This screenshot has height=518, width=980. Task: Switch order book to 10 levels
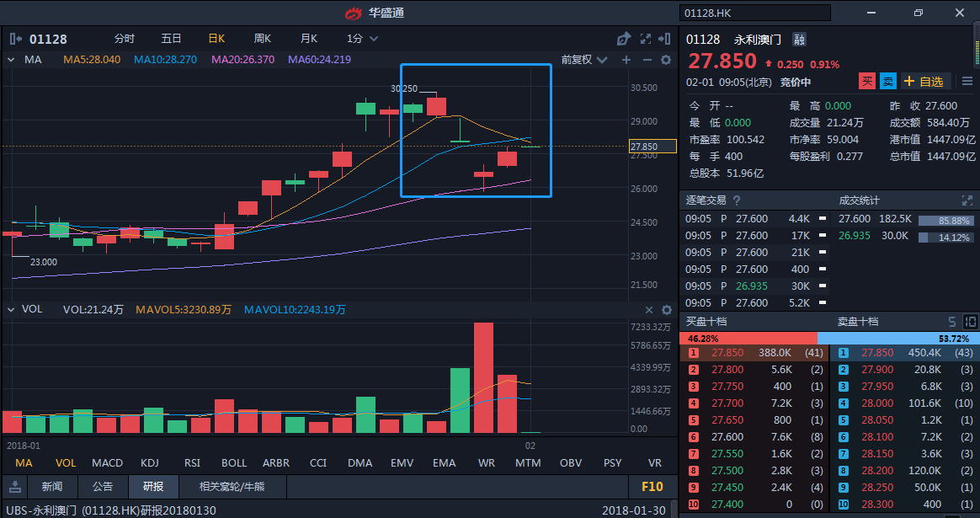(x=970, y=322)
